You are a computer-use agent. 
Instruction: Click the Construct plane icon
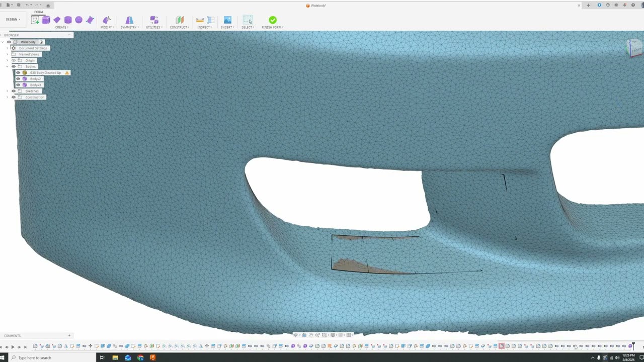(180, 20)
